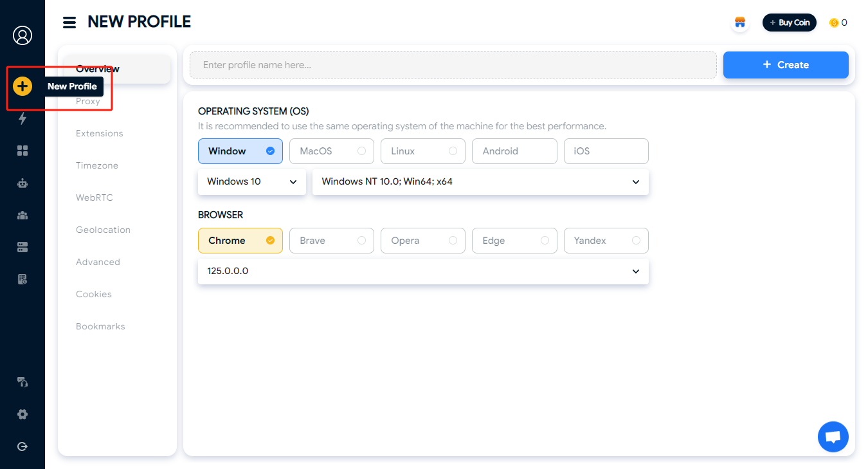Select the Edge browser option
The image size is (868, 469).
coord(514,241)
